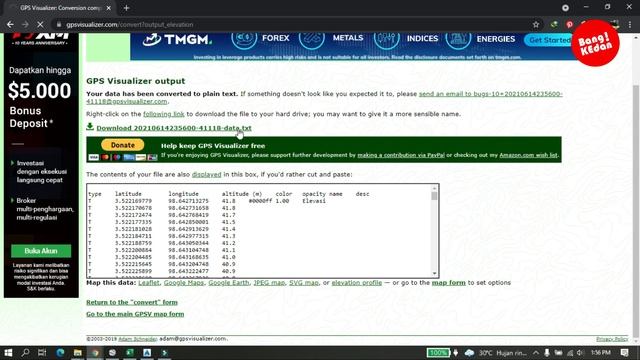Click the yellow Donate button
The image size is (640, 360).
pos(122,145)
